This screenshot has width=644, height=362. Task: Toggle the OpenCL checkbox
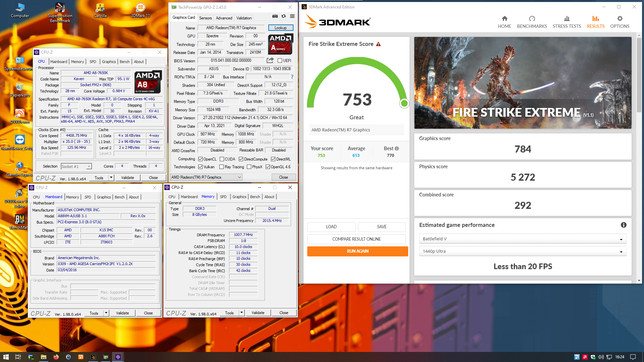pos(200,159)
